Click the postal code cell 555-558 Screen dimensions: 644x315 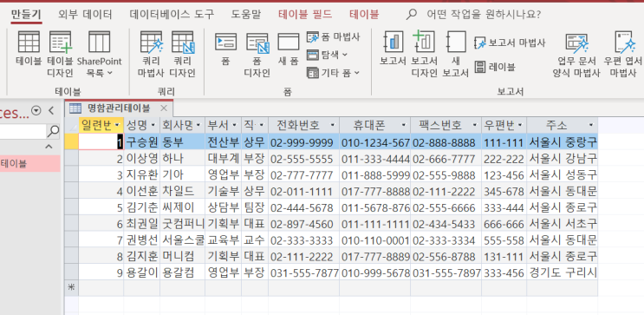(504, 240)
